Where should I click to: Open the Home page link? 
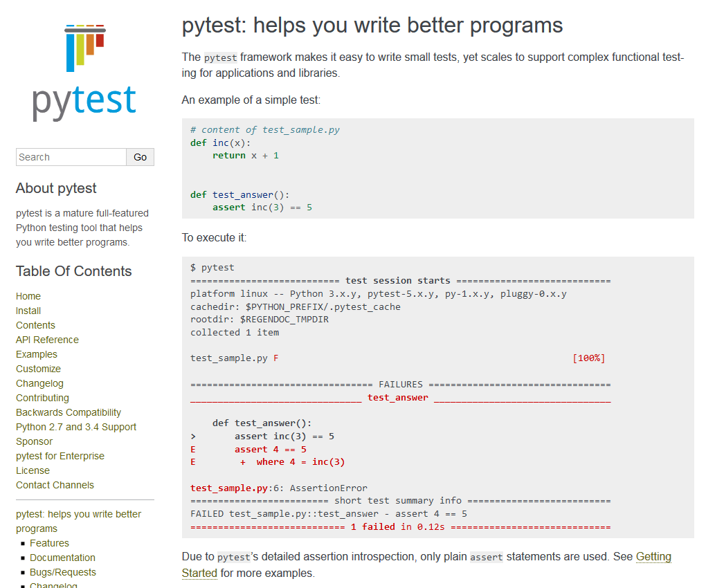(x=28, y=296)
